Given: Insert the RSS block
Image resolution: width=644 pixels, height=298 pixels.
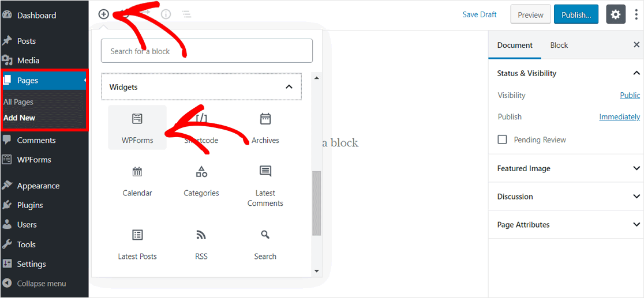Looking at the screenshot, I should click(x=201, y=244).
